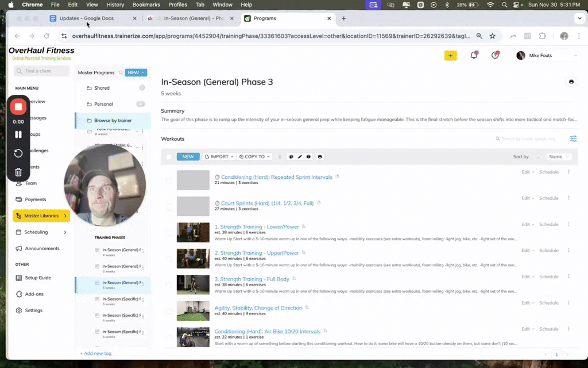
Task: Click the Chrome zoom magnifier in the address bar
Action: coord(479,36)
